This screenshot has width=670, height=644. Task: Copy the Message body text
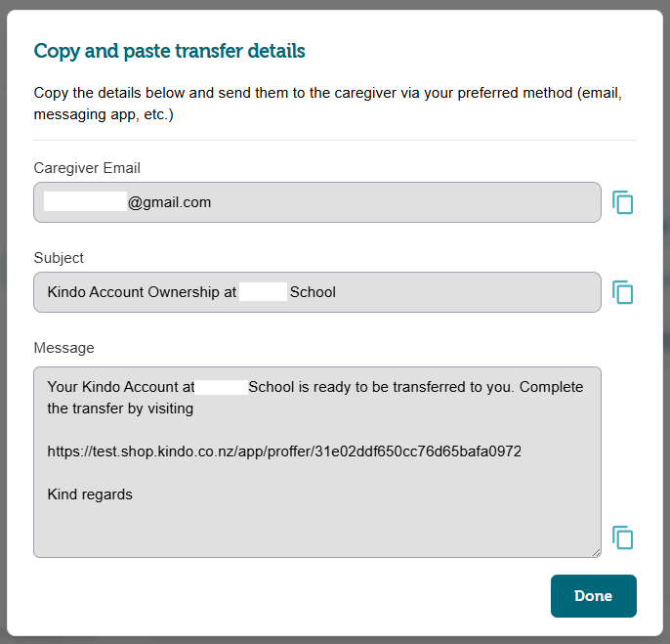[x=622, y=537]
